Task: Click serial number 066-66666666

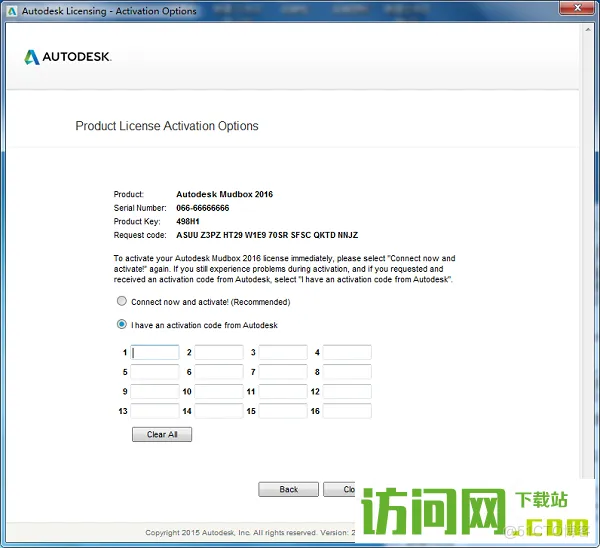Action: [x=203, y=208]
